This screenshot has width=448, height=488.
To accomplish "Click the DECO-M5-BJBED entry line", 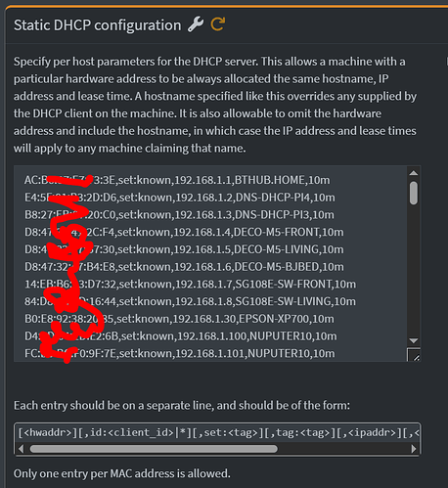I will pos(184,267).
